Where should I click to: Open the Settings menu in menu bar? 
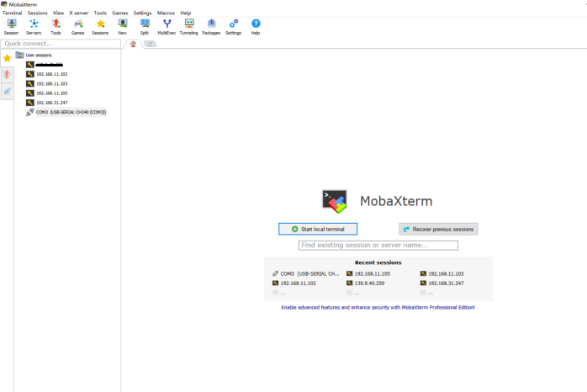pyautogui.click(x=143, y=13)
